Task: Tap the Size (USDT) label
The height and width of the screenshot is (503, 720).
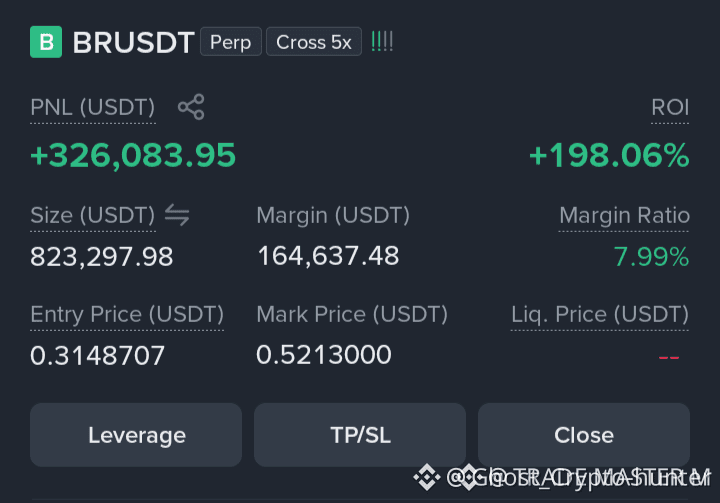Action: point(93,215)
